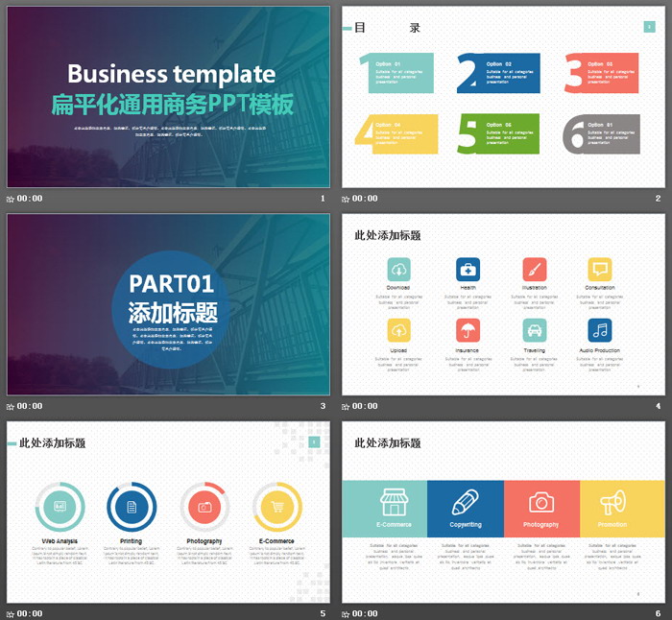The width and height of the screenshot is (672, 620).
Task: Click the E-Commerce storefront icon on slide 6
Action: pos(394,502)
